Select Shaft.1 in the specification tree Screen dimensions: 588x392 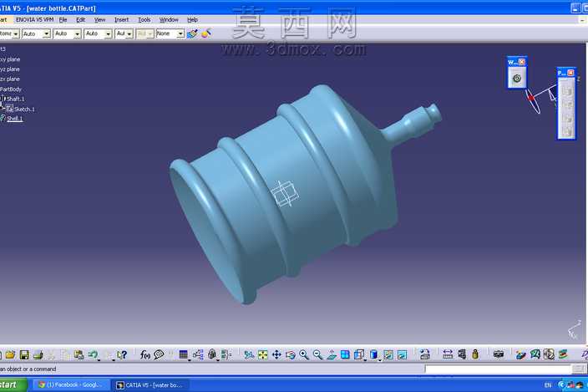point(15,99)
